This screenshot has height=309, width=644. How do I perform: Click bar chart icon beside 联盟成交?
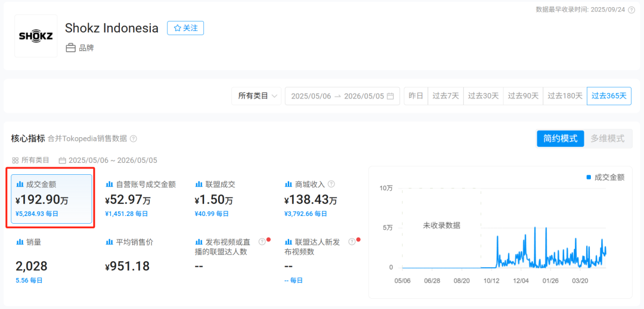point(199,184)
